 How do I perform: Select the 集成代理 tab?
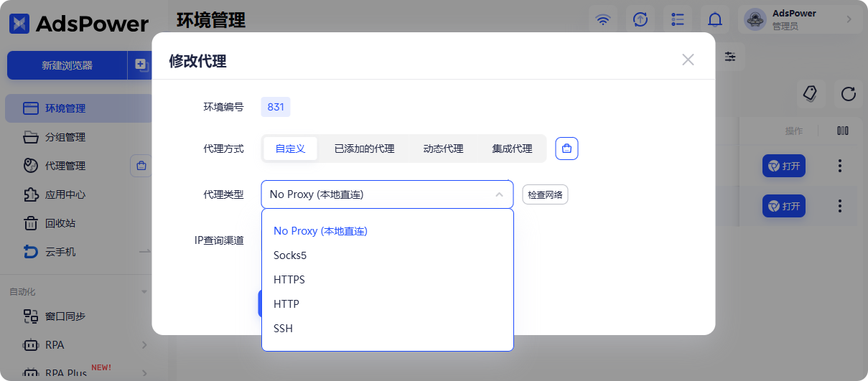pyautogui.click(x=513, y=149)
